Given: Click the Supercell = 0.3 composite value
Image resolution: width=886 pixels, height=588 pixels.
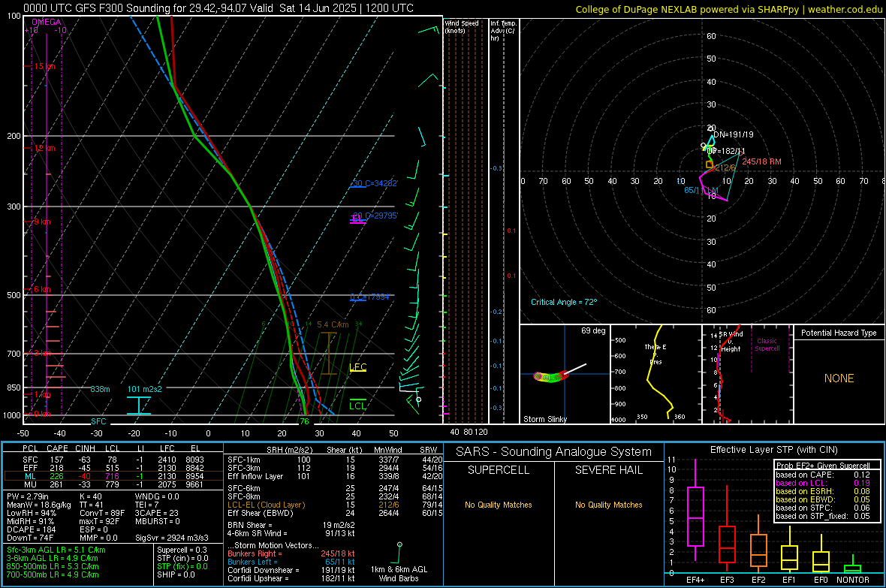Looking at the screenshot, I should pos(182,550).
